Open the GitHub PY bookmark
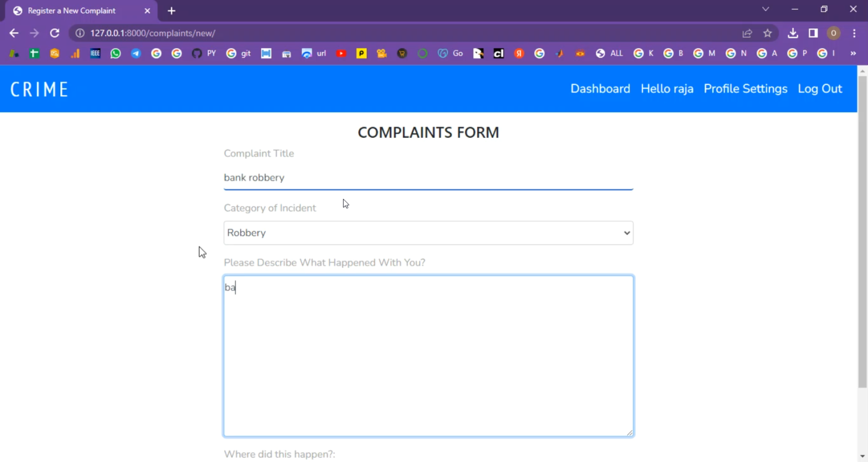 coord(204,53)
